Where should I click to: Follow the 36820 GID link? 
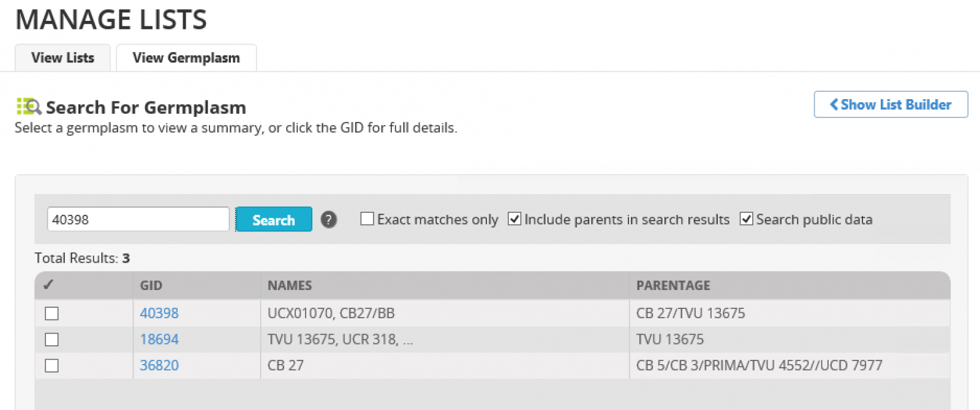coord(159,366)
